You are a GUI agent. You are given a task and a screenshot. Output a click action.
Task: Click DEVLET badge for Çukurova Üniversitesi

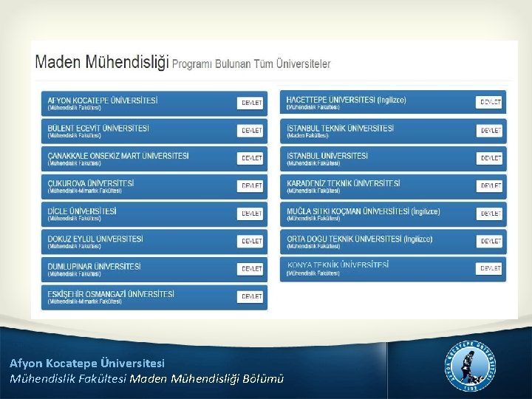coord(250,186)
